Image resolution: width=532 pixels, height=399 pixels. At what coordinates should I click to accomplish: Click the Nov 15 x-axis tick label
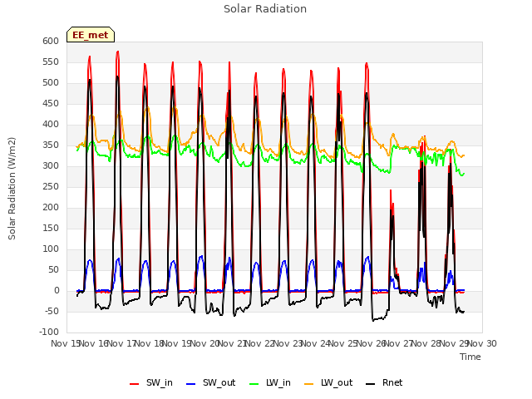(66, 344)
